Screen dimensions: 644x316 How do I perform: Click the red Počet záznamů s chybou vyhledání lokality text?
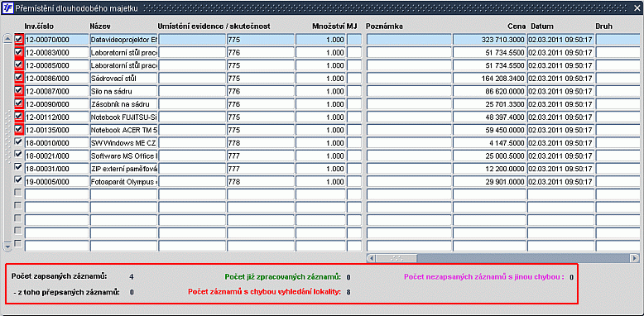click(x=265, y=292)
